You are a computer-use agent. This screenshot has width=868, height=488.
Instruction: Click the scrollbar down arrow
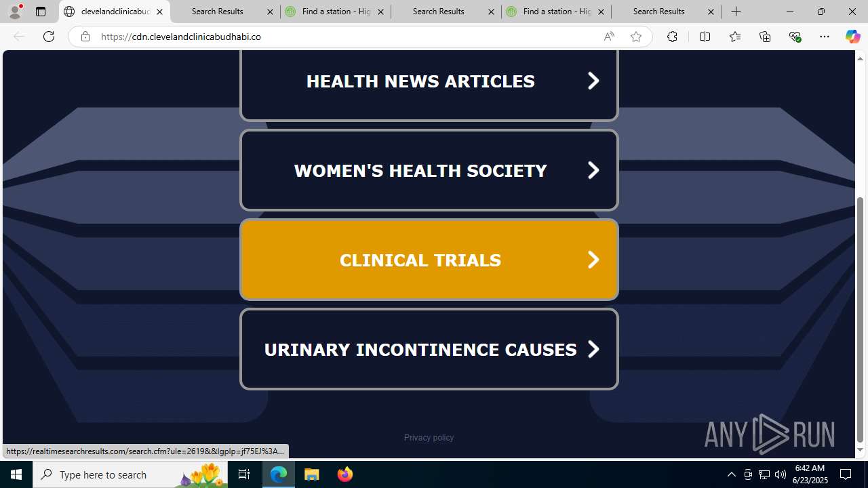[860, 451]
